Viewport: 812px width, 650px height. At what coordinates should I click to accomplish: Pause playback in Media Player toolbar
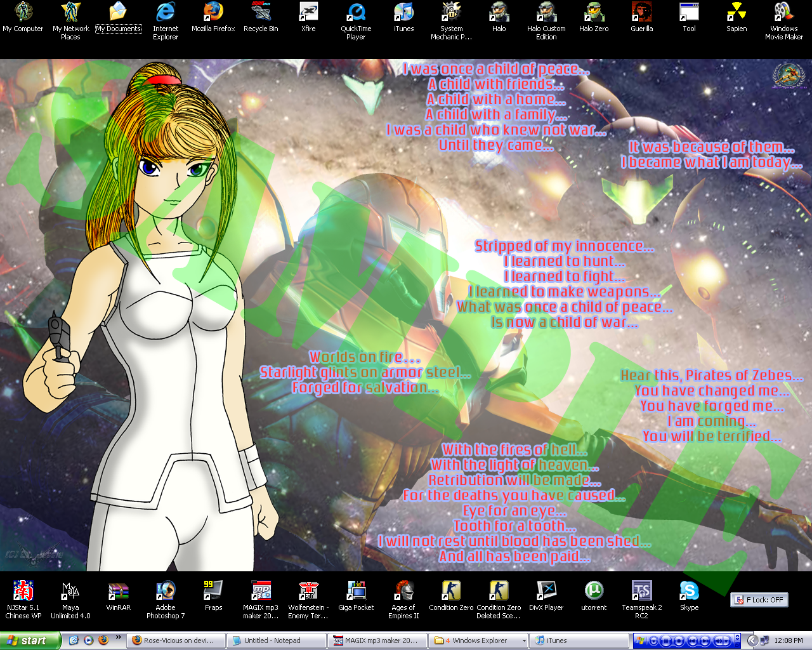click(665, 640)
